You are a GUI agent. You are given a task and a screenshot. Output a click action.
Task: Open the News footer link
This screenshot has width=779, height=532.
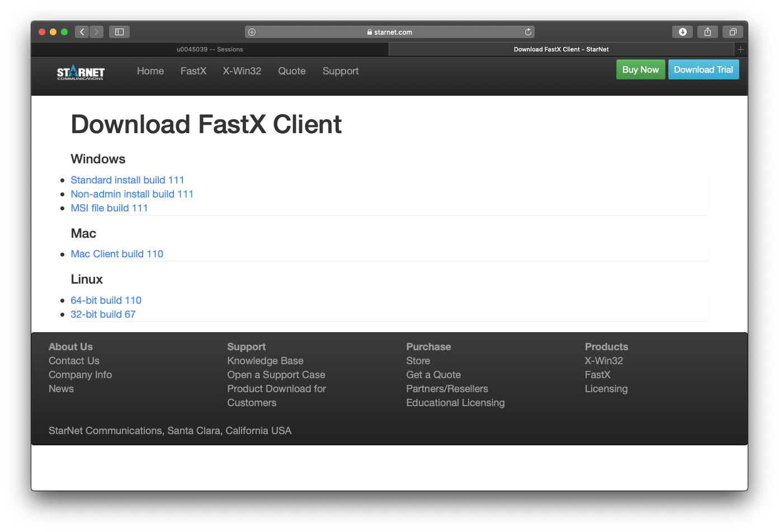(61, 389)
